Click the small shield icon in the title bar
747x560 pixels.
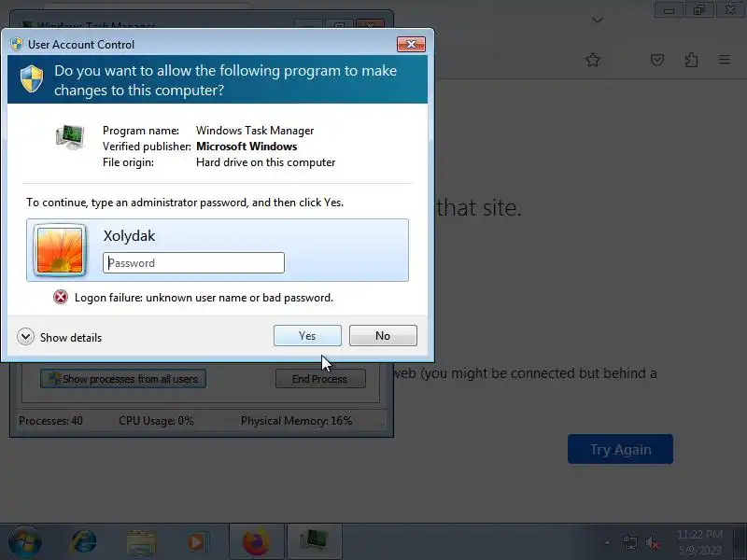(x=17, y=44)
